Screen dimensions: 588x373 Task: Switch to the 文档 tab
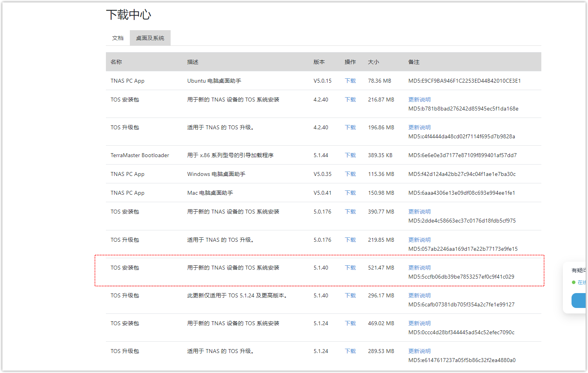click(118, 38)
